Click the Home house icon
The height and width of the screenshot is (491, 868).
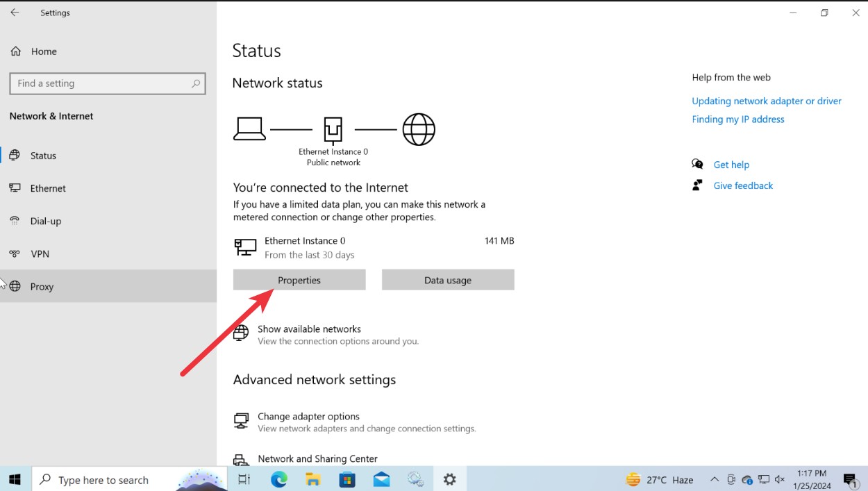pyautogui.click(x=15, y=51)
